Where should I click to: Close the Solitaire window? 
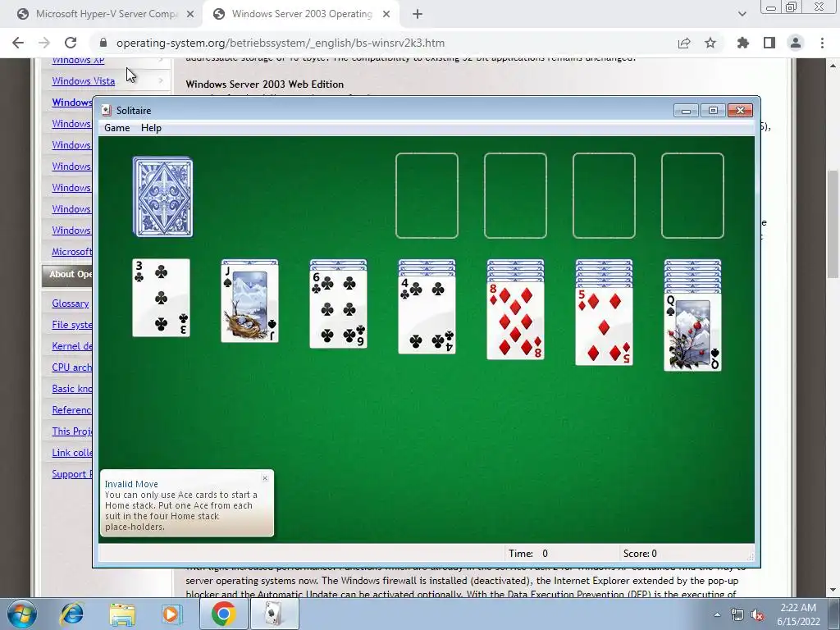point(740,111)
